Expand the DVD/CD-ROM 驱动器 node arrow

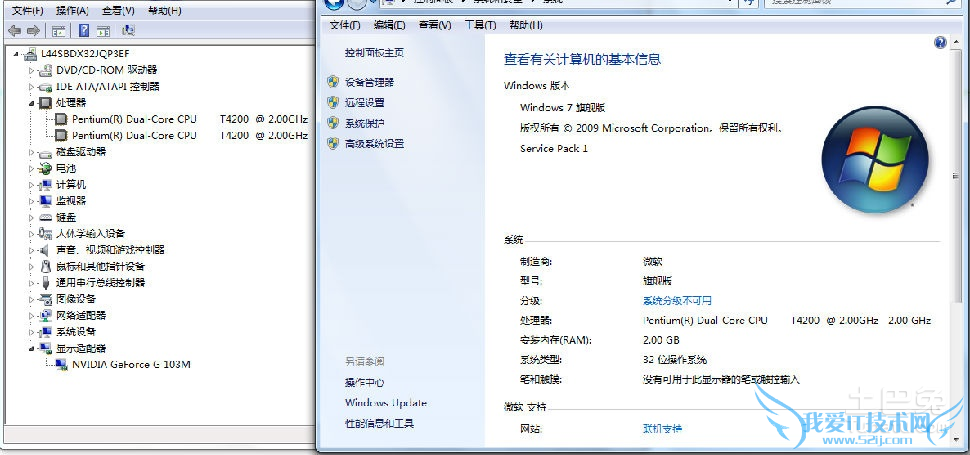tap(32, 70)
